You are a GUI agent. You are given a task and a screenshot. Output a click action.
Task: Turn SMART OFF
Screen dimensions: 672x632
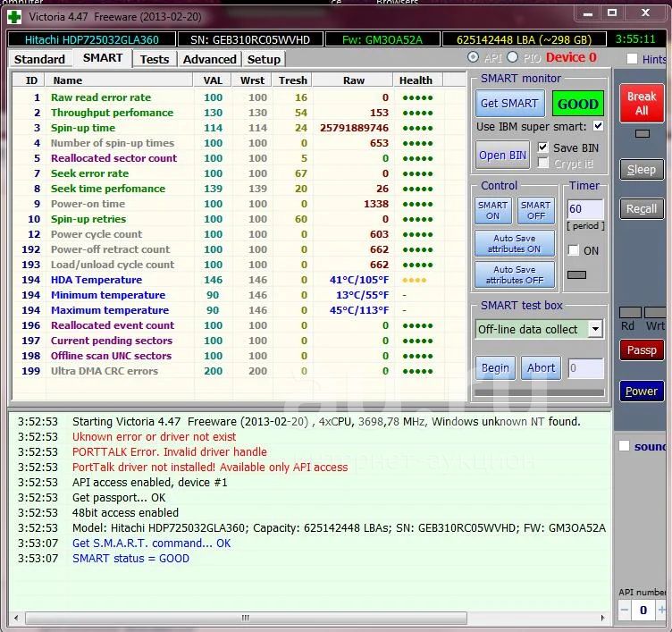tap(535, 211)
